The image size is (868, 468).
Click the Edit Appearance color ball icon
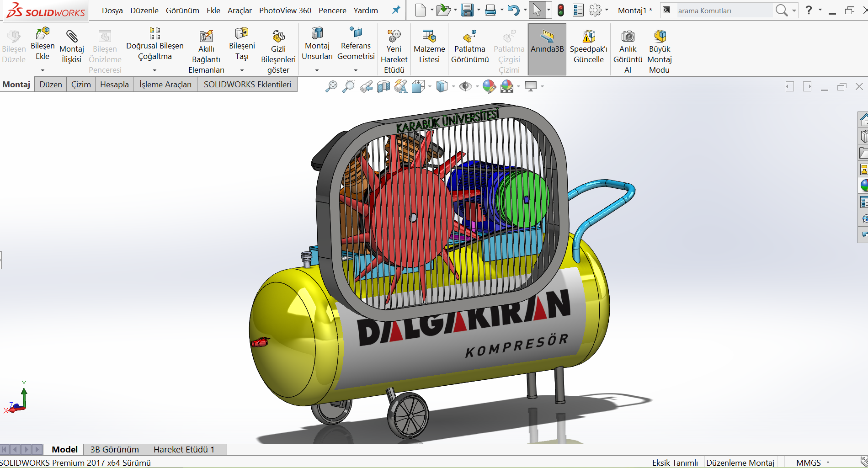[x=489, y=86]
